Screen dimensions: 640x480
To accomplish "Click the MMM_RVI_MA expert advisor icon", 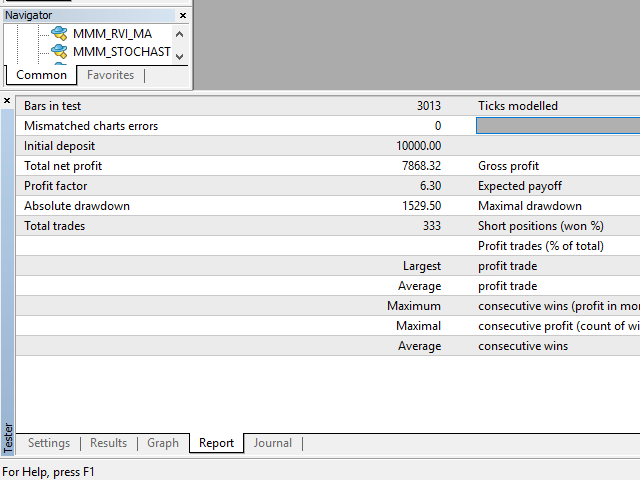I will [59, 33].
